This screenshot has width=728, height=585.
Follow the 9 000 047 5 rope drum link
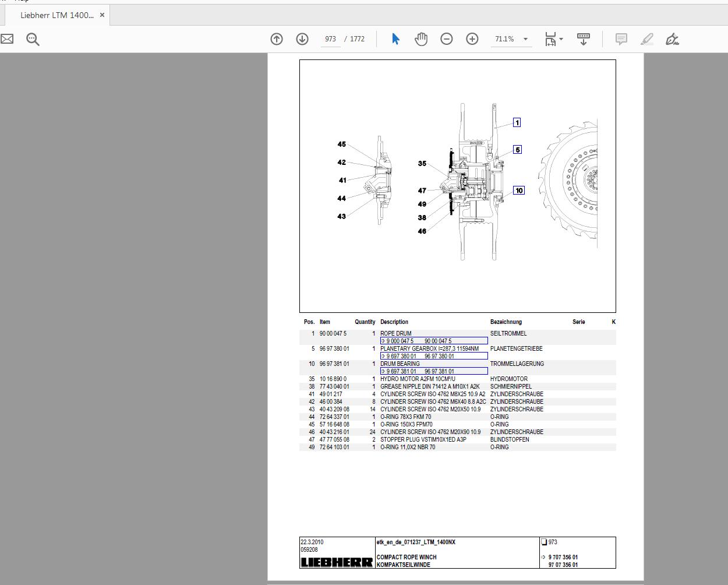(434, 341)
